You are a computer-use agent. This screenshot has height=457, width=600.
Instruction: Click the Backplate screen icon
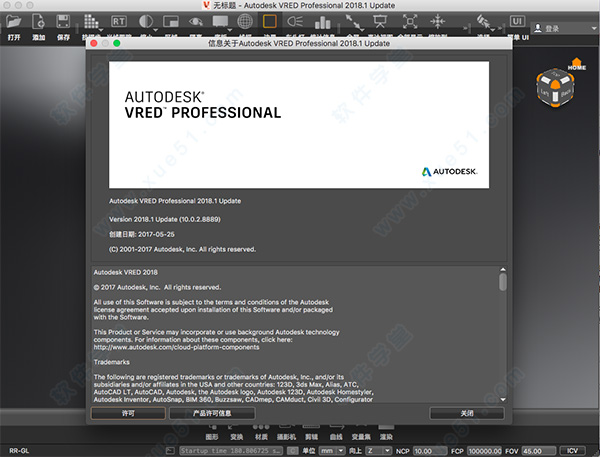(220, 21)
